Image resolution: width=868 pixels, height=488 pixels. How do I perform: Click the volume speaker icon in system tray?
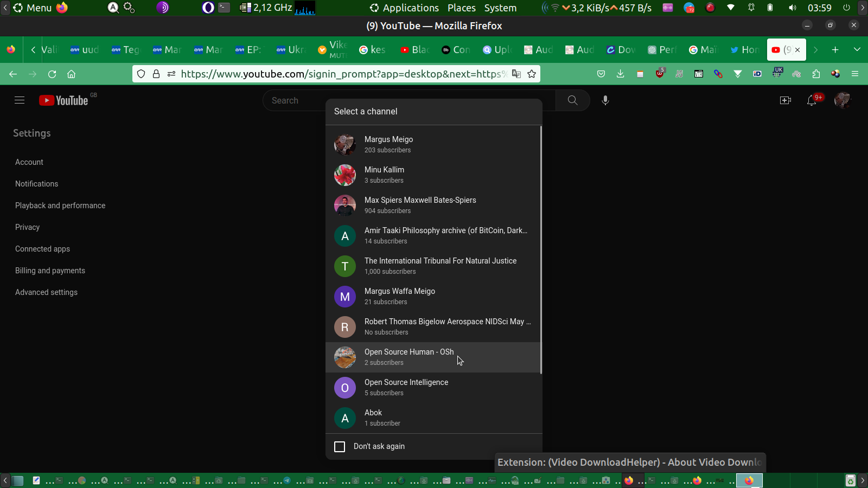pos(793,8)
